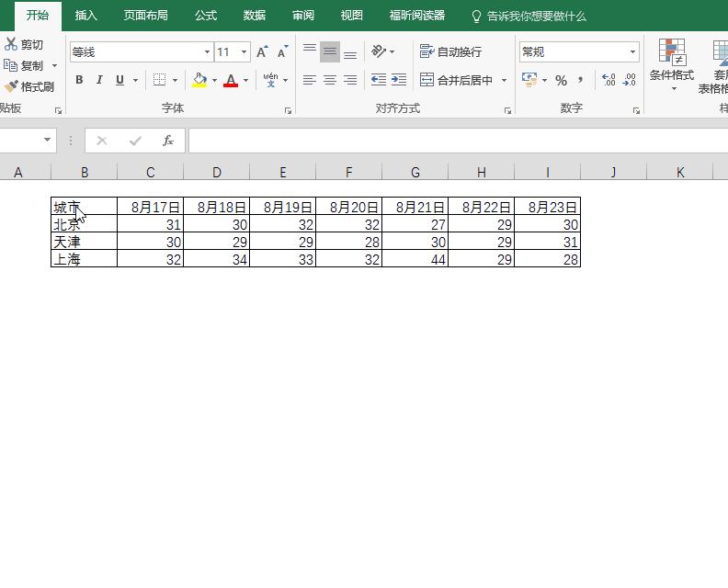The width and height of the screenshot is (728, 588).
Task: Select column H header
Action: click(482, 172)
